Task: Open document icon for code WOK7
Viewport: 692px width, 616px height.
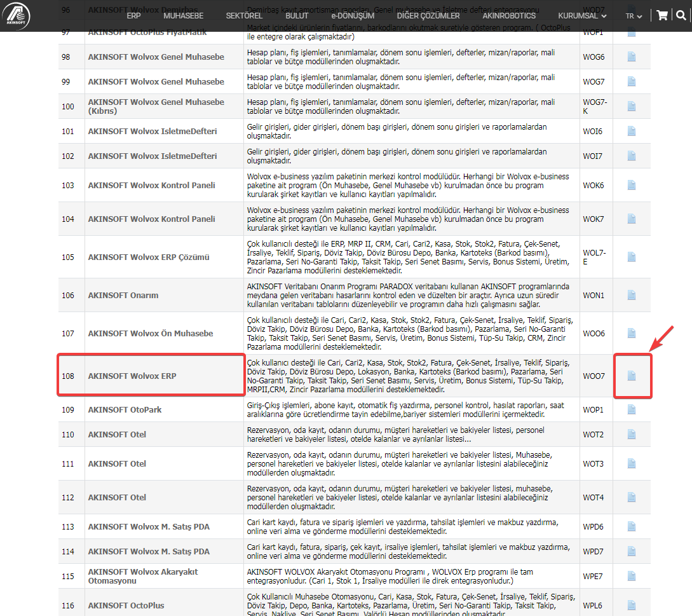Action: tap(632, 219)
